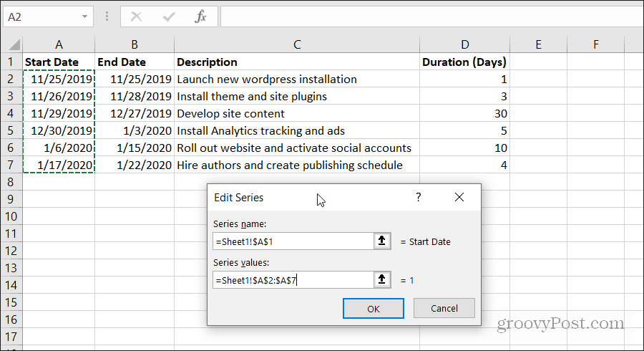Open the Name Box dropdown arrow
This screenshot has height=351, width=644.
click(84, 17)
